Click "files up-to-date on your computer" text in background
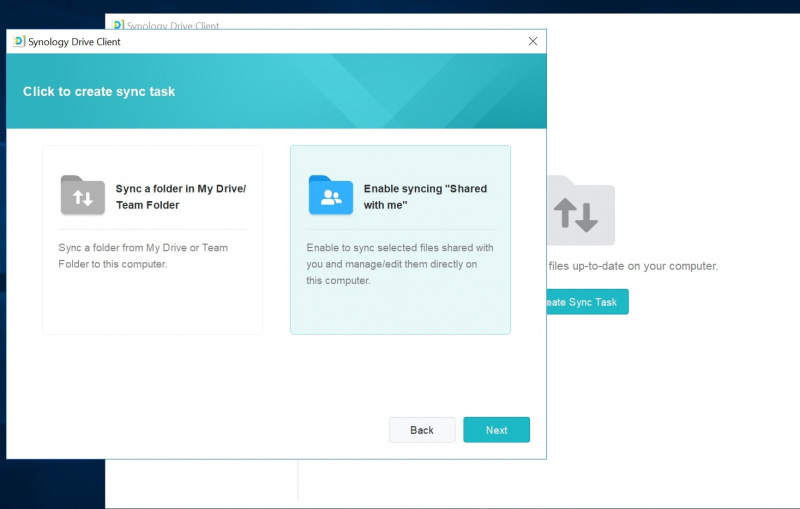800x509 pixels. 633,266
